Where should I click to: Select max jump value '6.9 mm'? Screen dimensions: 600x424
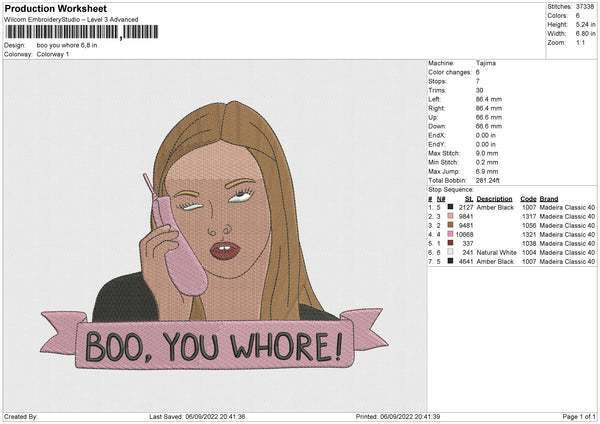pyautogui.click(x=487, y=171)
